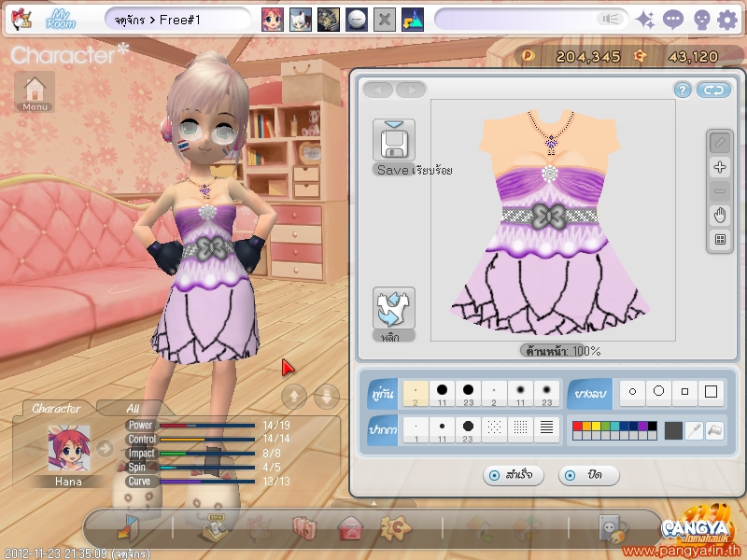Pick the yellow color swatch
Image resolution: width=747 pixels, height=560 pixels.
596,427
